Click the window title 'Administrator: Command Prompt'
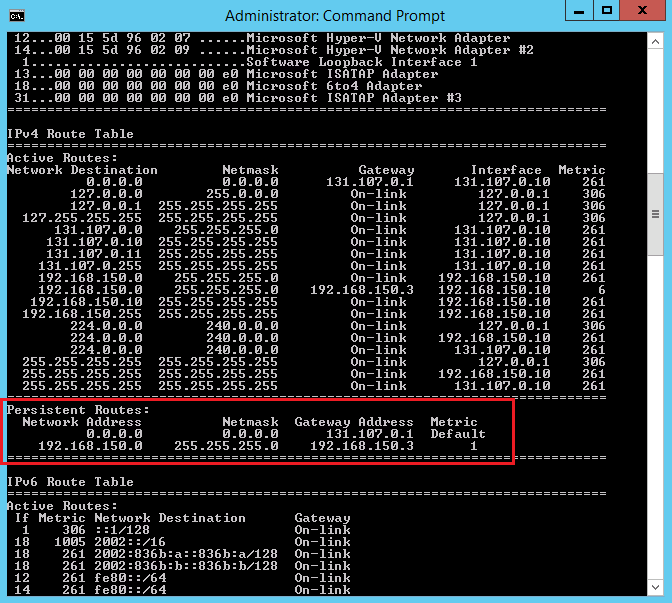 (335, 16)
